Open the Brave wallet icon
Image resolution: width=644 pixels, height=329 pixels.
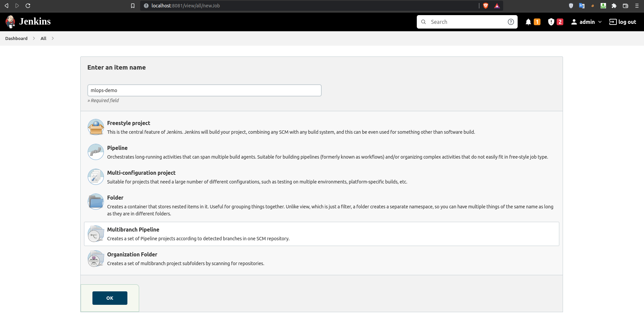click(x=626, y=6)
